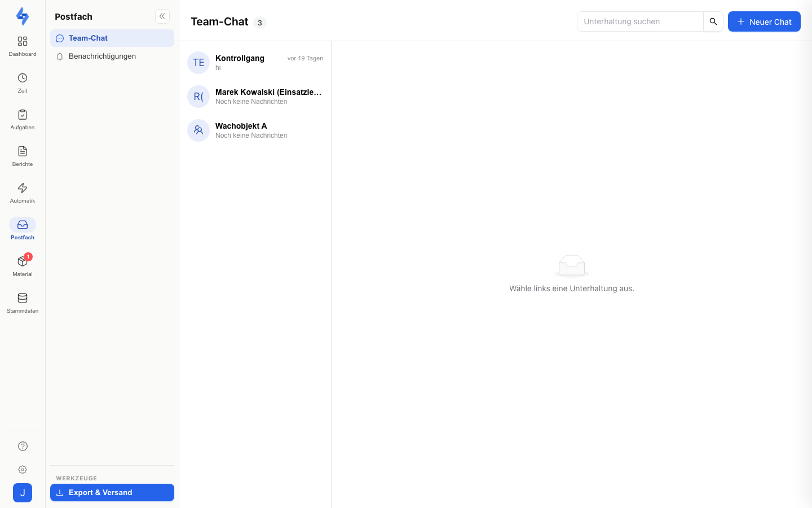Image resolution: width=812 pixels, height=508 pixels.
Task: Open the Wachobjekt A conversation
Action: [255, 130]
